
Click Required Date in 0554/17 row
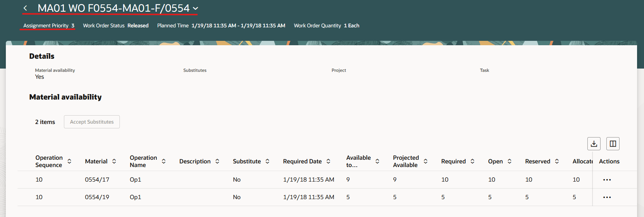point(309,179)
